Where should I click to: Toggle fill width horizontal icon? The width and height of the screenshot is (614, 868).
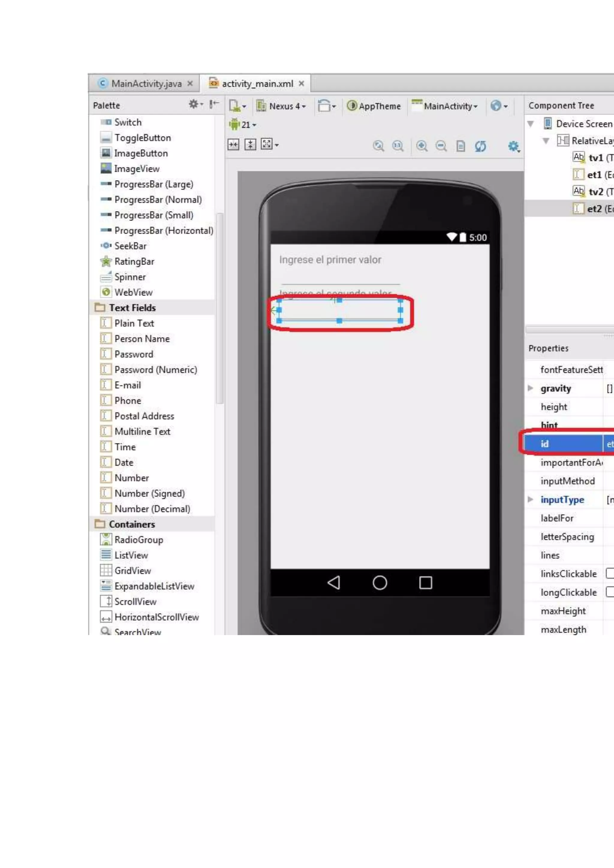click(x=233, y=144)
